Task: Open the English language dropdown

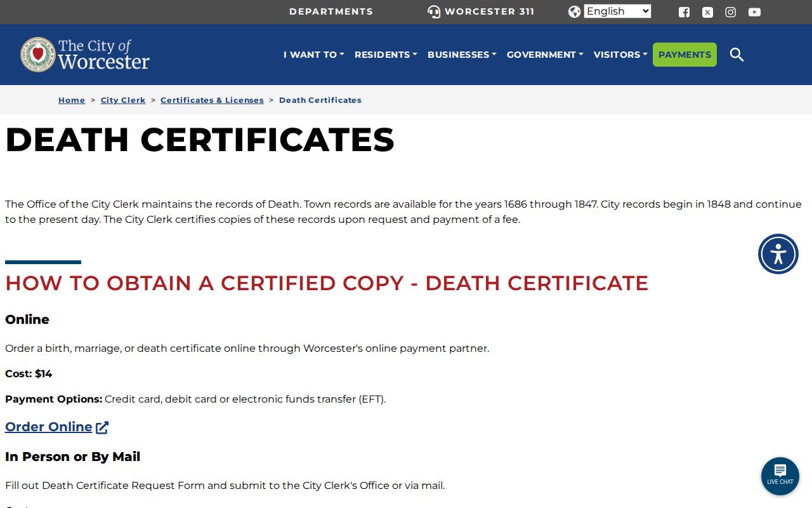Action: coord(617,11)
